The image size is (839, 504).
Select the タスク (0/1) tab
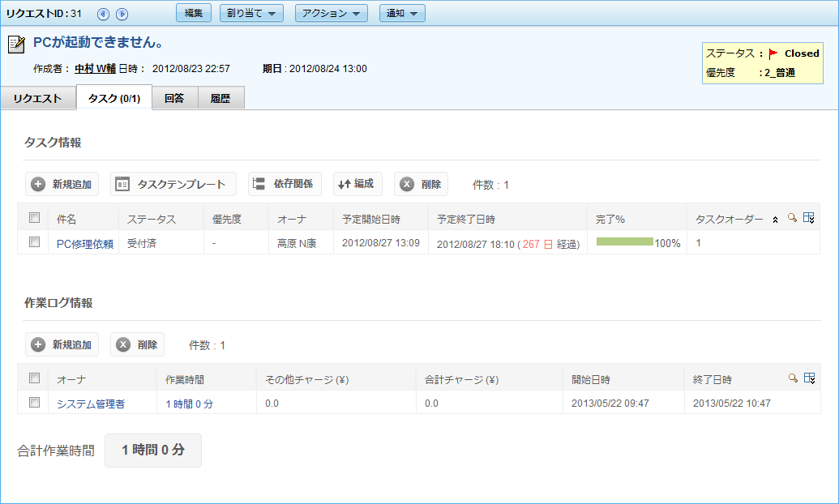coord(114,98)
